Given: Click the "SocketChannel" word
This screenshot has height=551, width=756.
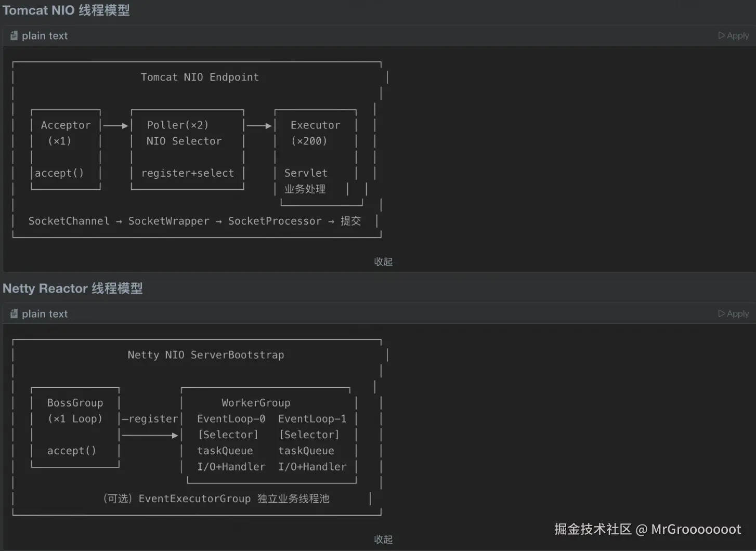Looking at the screenshot, I should (x=69, y=221).
